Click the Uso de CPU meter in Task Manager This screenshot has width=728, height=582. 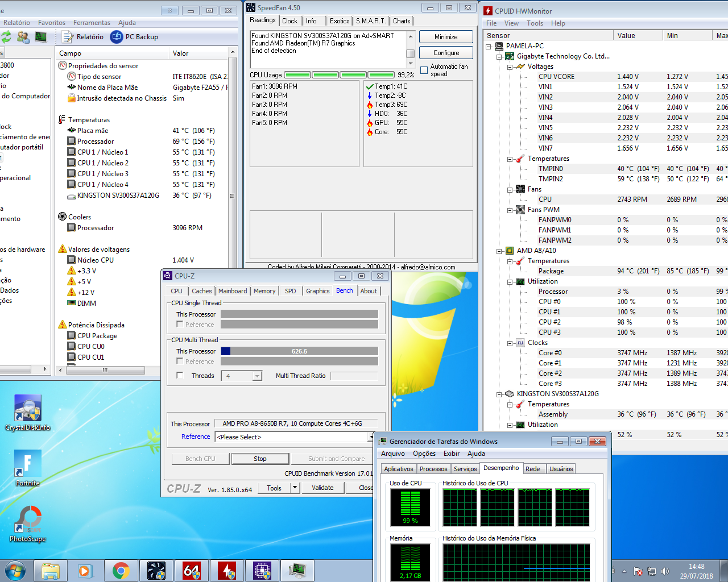pos(410,507)
